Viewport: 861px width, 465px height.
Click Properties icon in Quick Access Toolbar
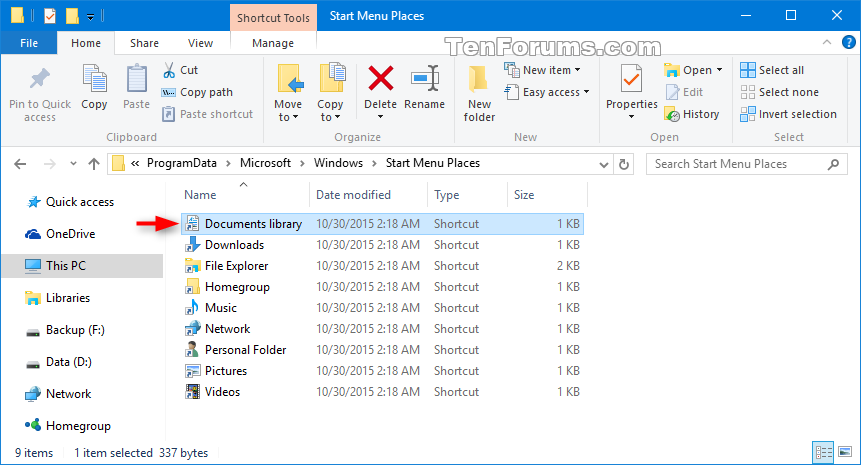[x=50, y=16]
